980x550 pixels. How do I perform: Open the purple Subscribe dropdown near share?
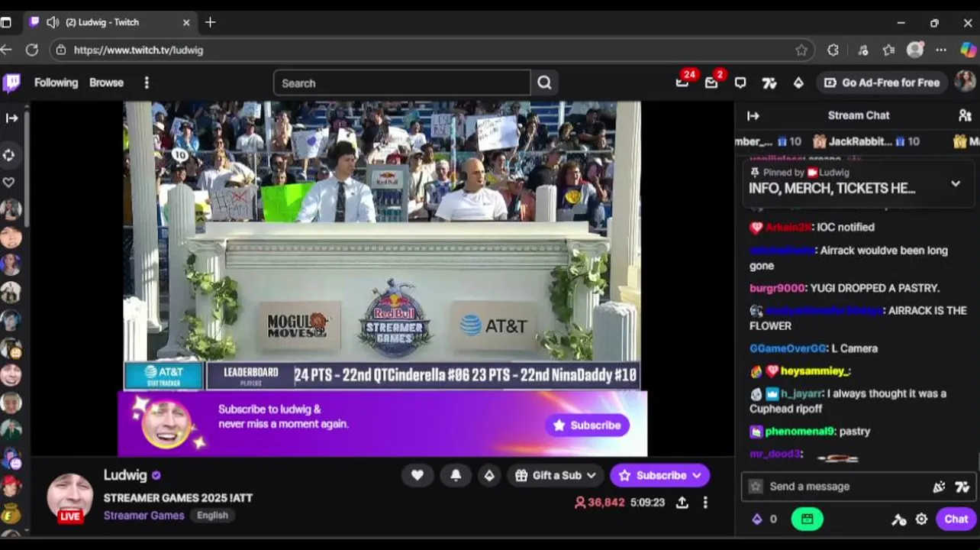coord(659,475)
